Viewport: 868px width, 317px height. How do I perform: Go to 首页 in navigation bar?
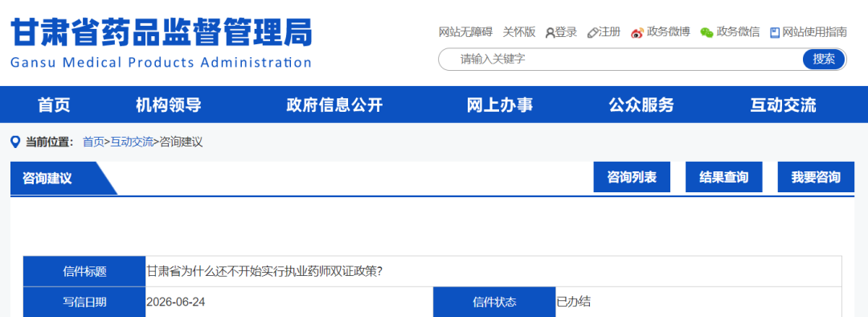click(54, 105)
